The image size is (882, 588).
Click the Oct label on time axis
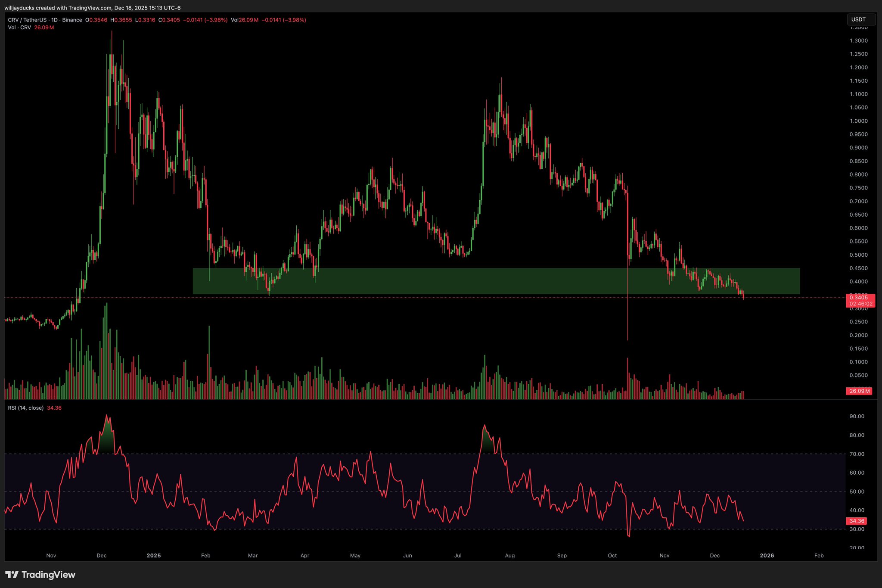tap(612, 555)
